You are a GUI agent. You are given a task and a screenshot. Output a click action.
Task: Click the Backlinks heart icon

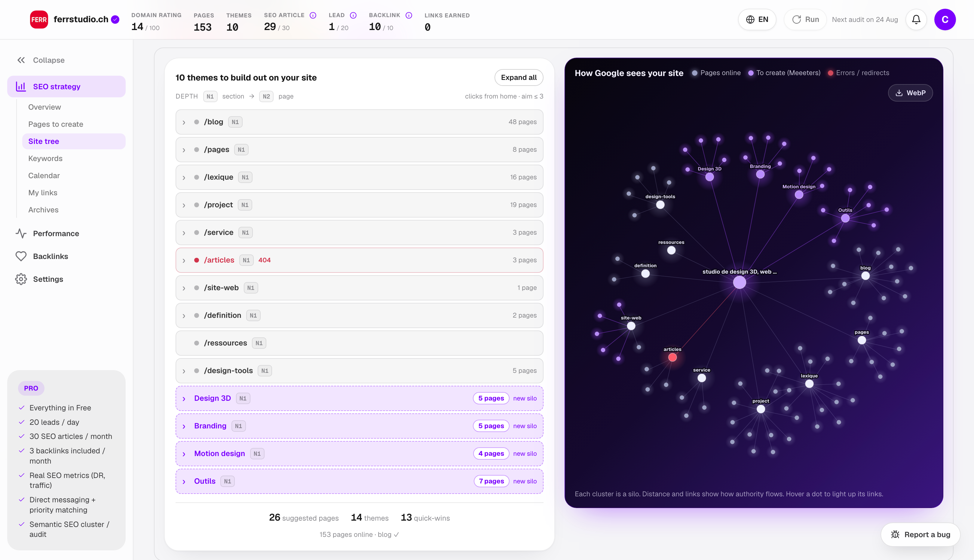tap(21, 256)
